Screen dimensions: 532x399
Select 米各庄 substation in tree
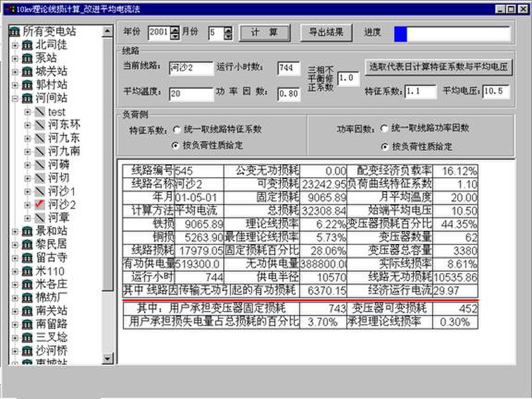click(51, 284)
